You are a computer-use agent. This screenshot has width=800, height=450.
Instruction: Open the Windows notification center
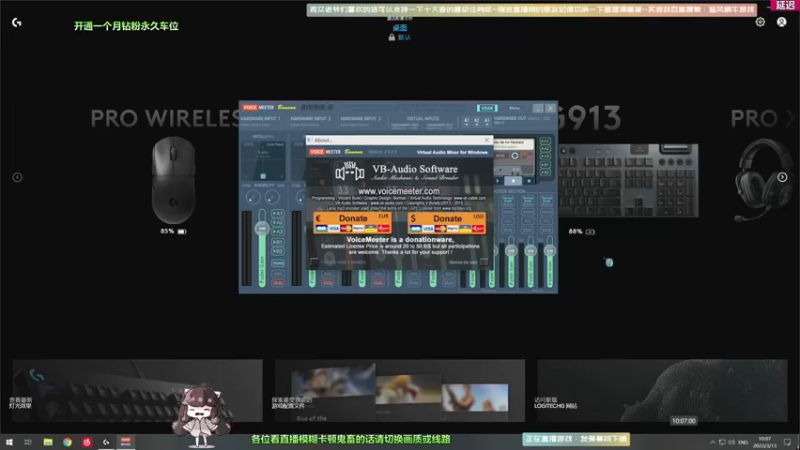click(788, 442)
